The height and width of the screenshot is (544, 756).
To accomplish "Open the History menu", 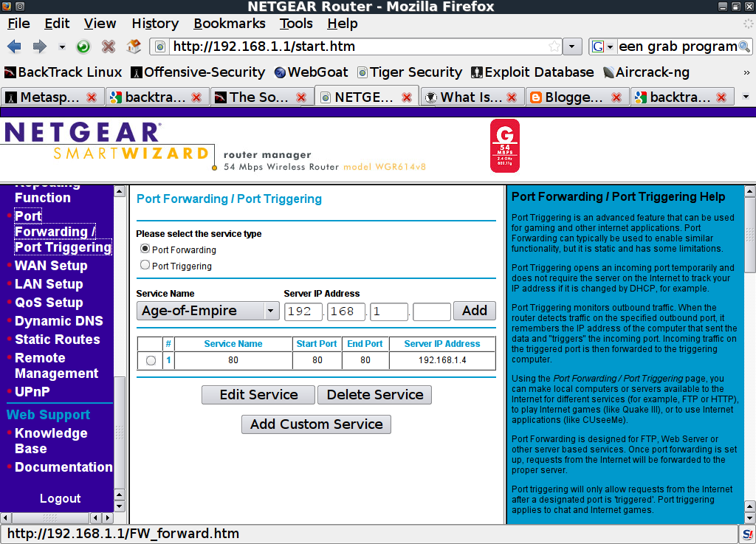I will 155,24.
